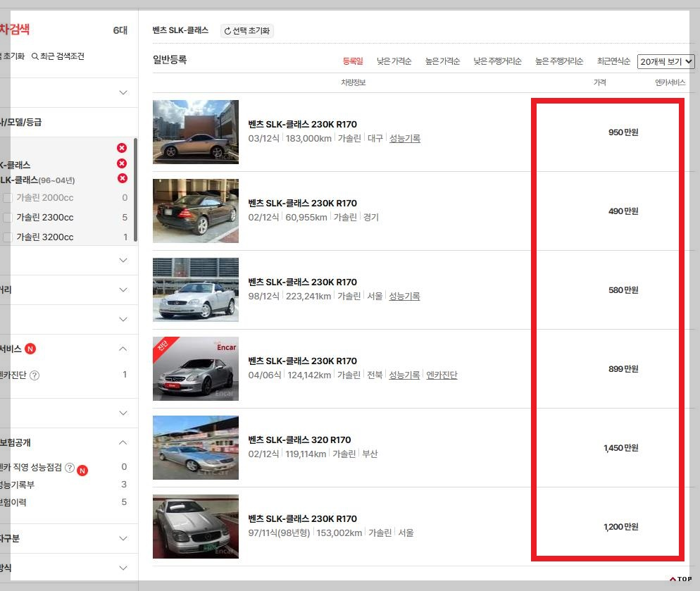Open thumbnail of 183,000km gold SLK
This screenshot has width=700, height=591.
pos(196,132)
